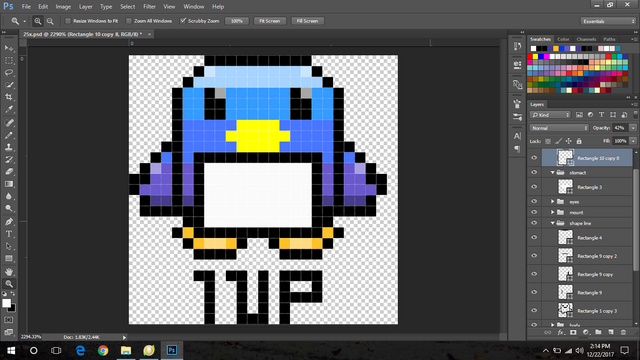Open the Essentials workspace dropdown
Screen dimensions: 640x360
tap(608, 21)
